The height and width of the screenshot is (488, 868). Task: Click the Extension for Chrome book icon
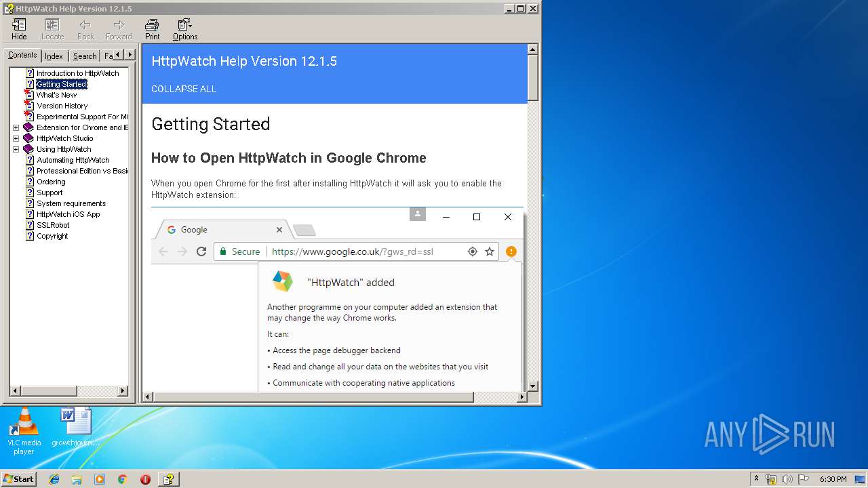[28, 127]
